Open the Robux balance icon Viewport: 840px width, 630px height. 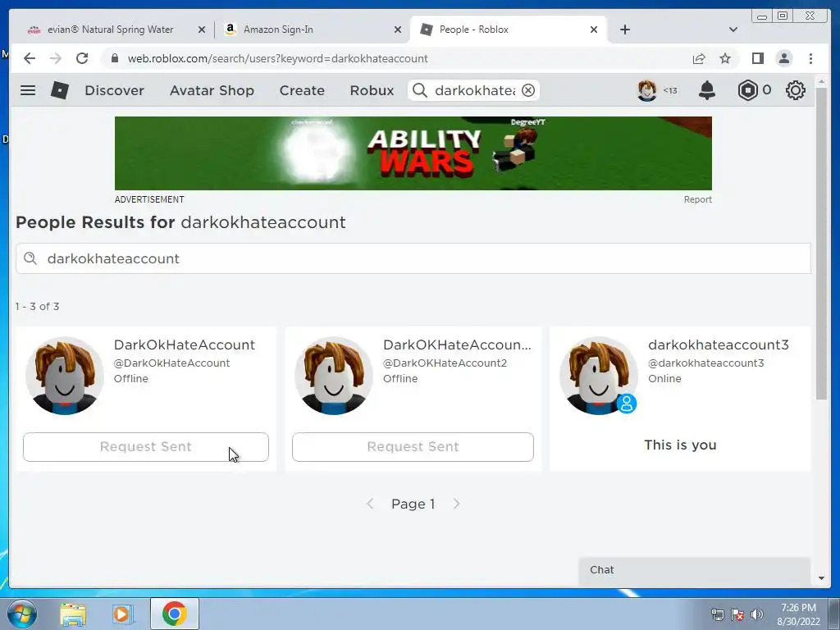[748, 90]
